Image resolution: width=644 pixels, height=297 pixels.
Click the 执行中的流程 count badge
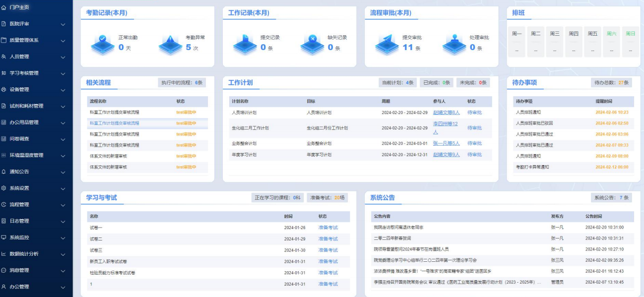(183, 83)
